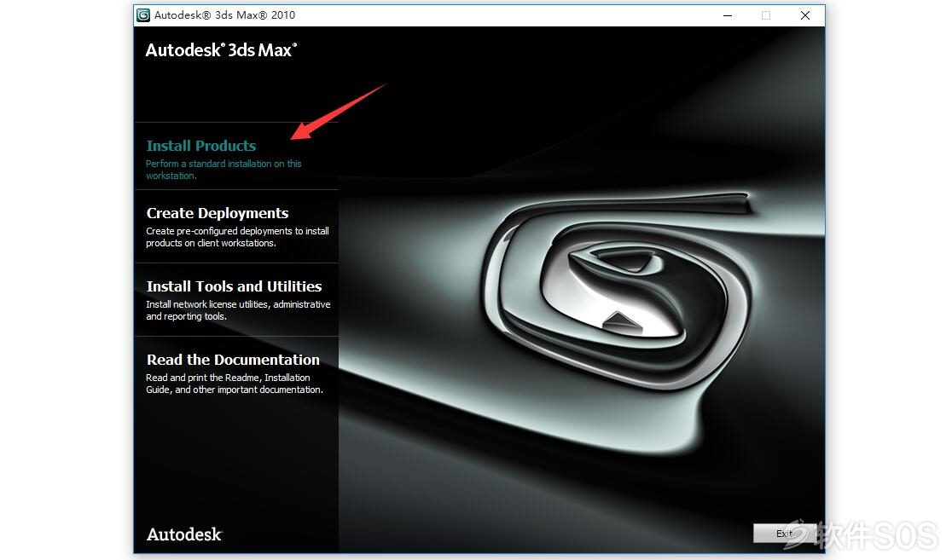Click 'Create pre-configured deployments' description text
This screenshot has width=952, height=560.
(237, 237)
